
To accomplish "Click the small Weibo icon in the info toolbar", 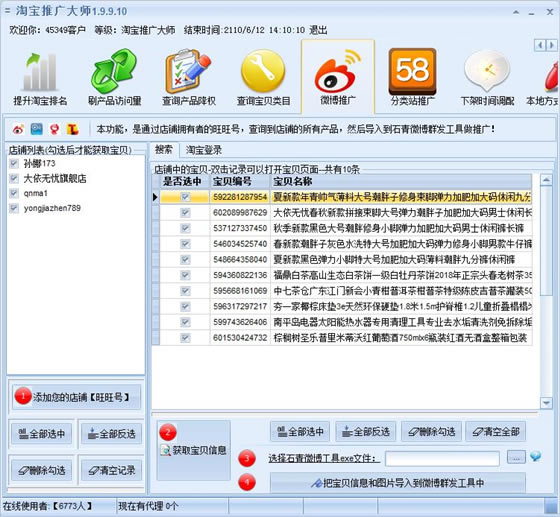I will click(x=18, y=129).
